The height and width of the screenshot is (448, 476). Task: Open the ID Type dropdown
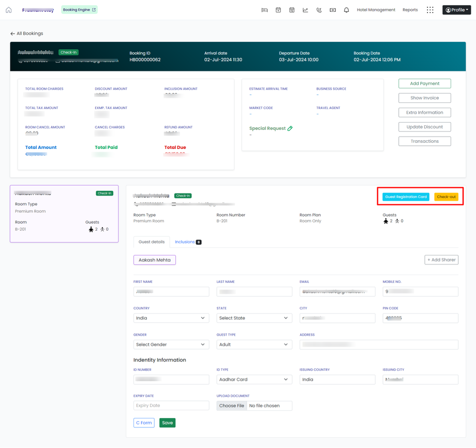(x=254, y=379)
